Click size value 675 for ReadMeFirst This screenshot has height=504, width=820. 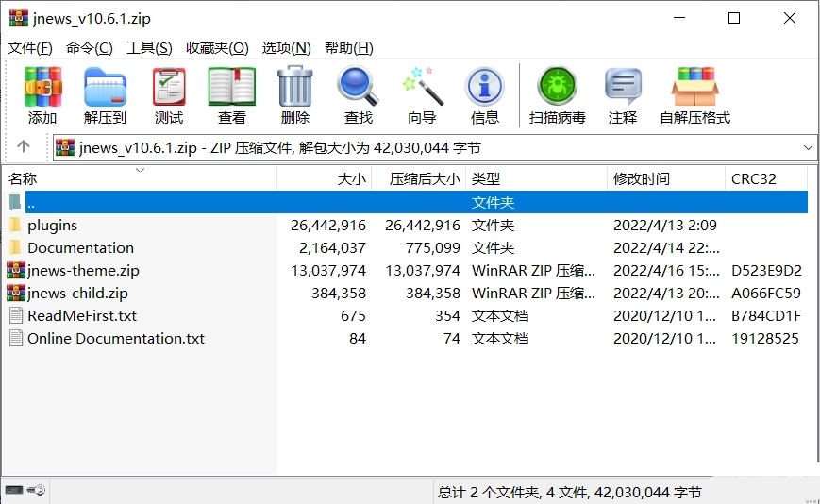pos(353,316)
